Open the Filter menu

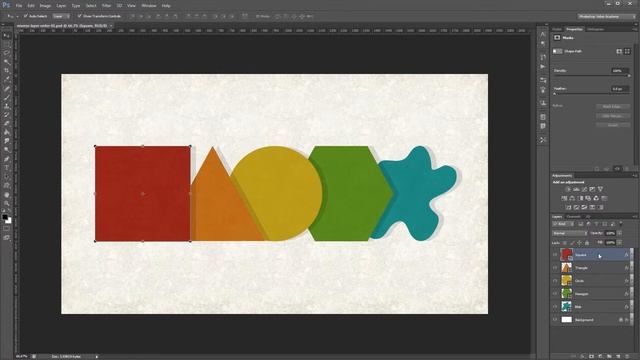pos(106,6)
